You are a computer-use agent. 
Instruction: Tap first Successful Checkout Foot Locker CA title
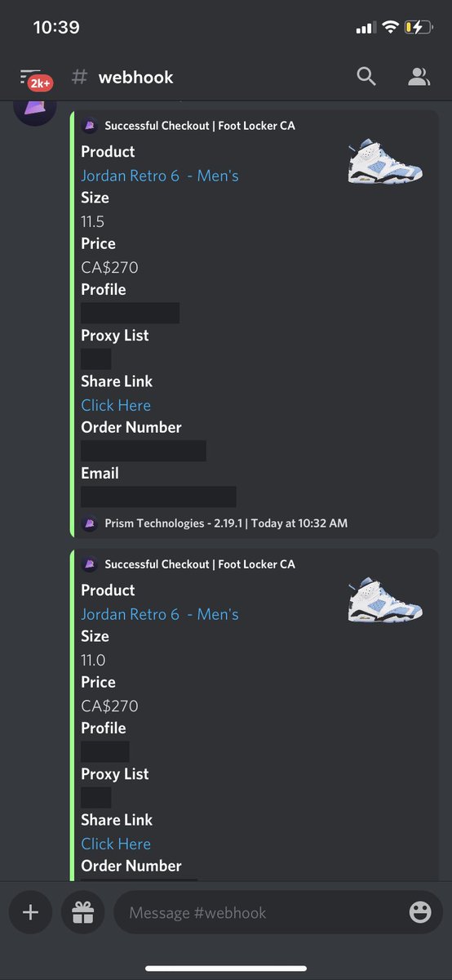coord(200,126)
